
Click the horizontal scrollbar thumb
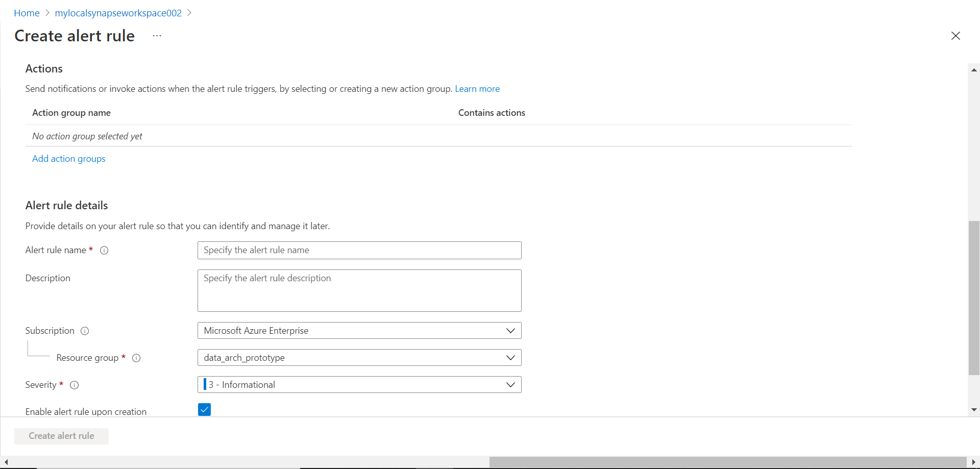click(728, 462)
